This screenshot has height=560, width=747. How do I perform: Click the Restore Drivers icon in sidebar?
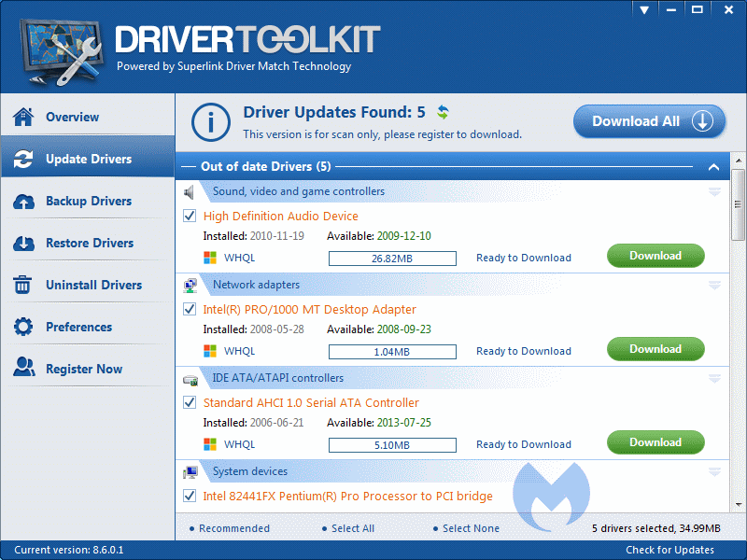23,243
